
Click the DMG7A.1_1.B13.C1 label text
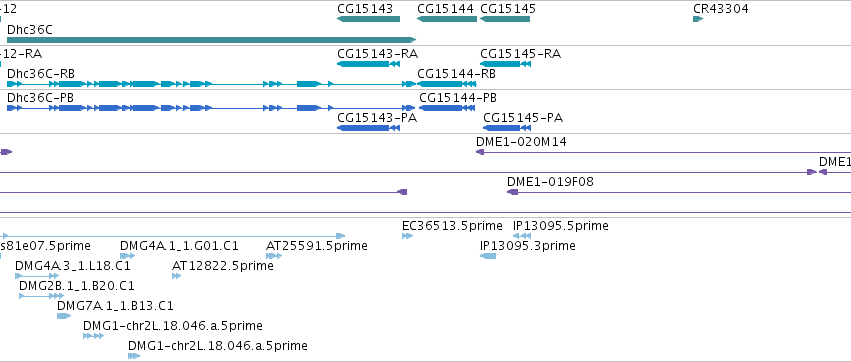pos(115,306)
